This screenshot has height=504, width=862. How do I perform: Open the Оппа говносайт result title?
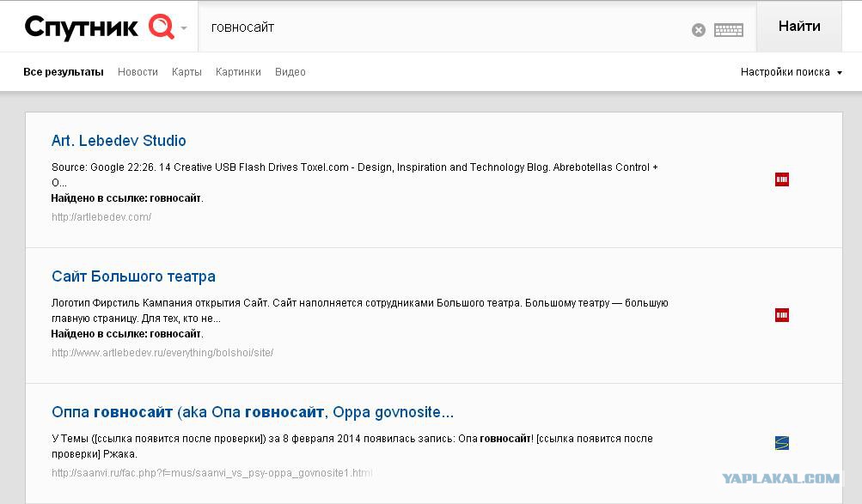pyautogui.click(x=253, y=412)
